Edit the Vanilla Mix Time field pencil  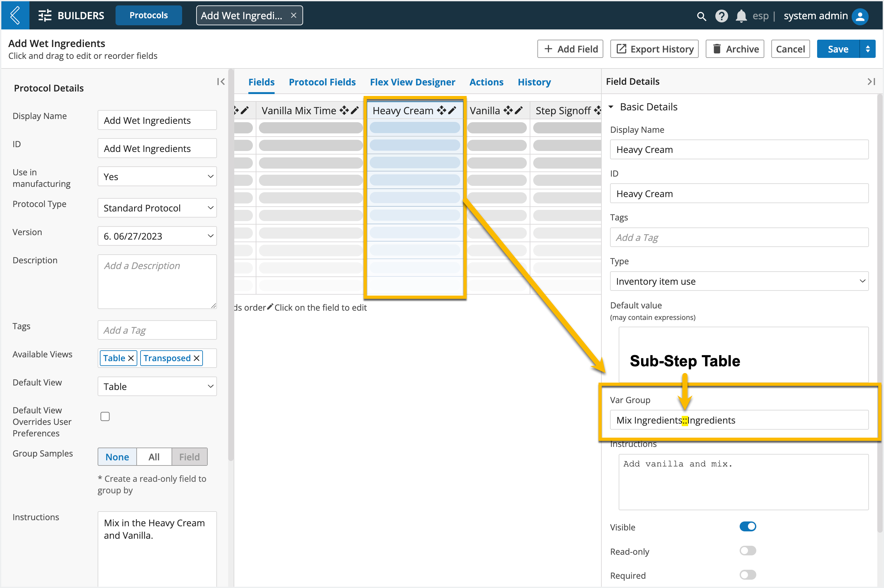(354, 110)
